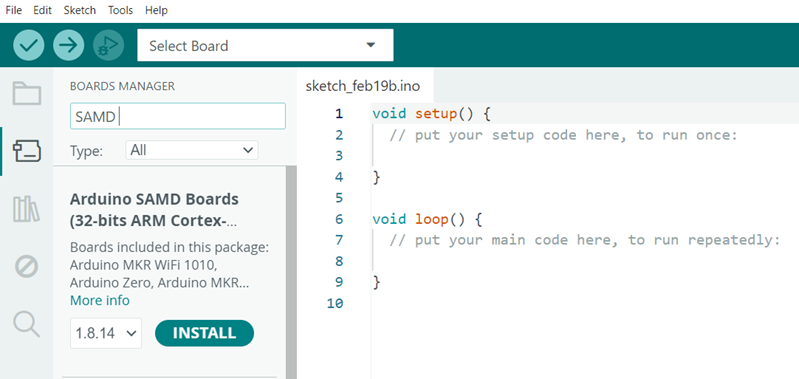The width and height of the screenshot is (799, 379).
Task: Open the Edit menu
Action: [42, 10]
